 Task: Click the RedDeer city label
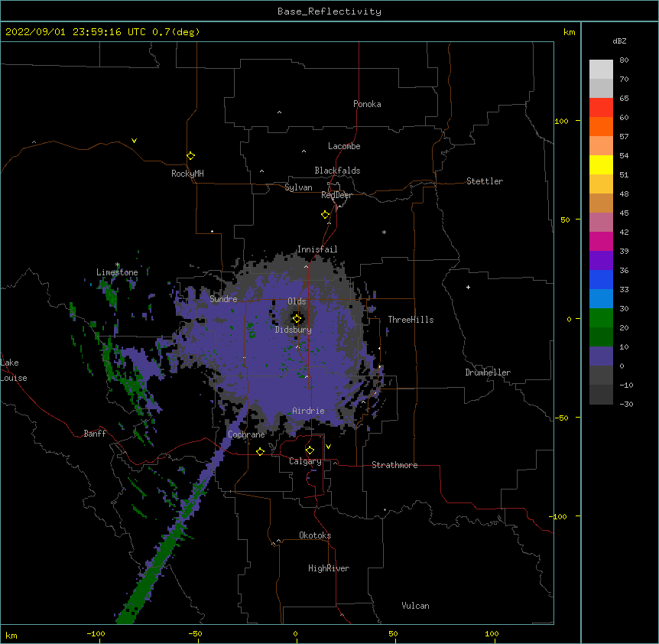pyautogui.click(x=336, y=195)
